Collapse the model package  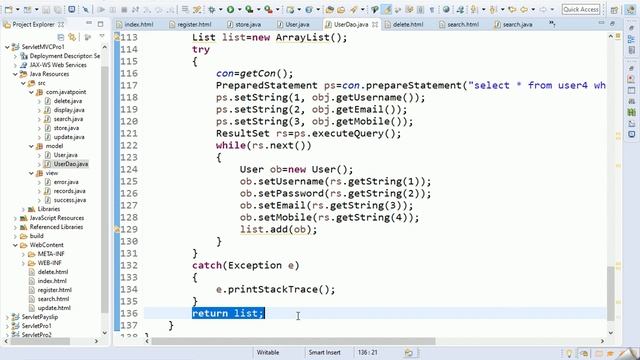pyautogui.click(x=31, y=146)
